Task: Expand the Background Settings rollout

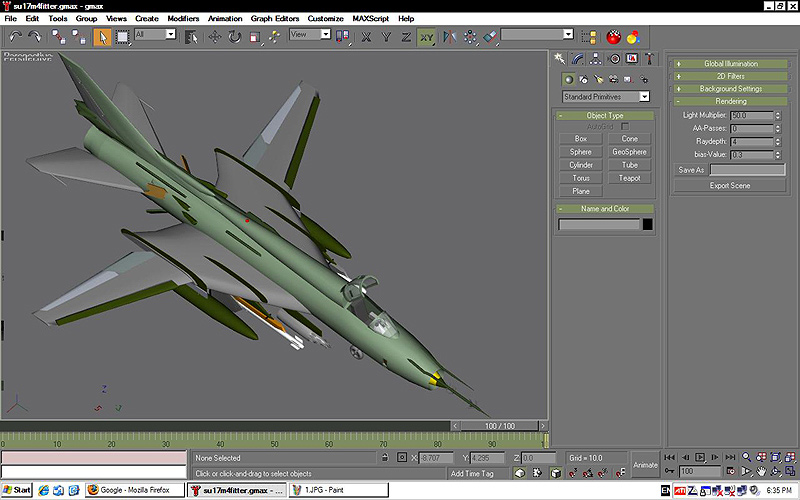Action: point(730,89)
